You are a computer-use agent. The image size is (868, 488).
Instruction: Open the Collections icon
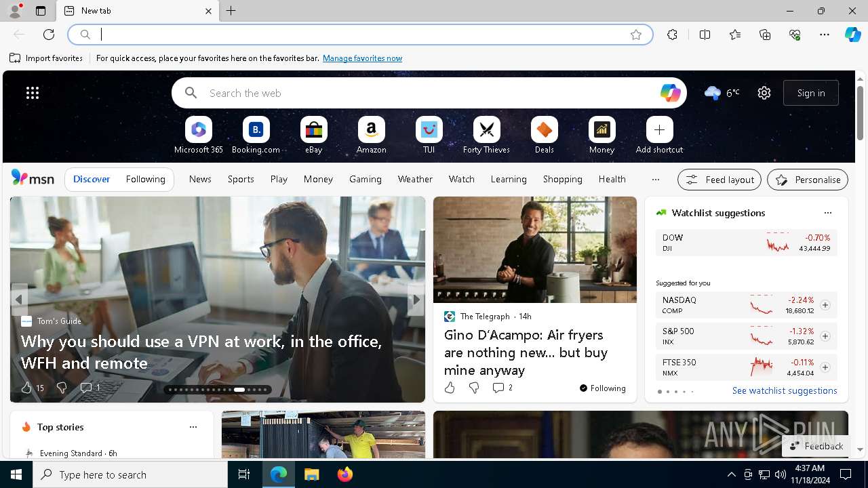765,35
